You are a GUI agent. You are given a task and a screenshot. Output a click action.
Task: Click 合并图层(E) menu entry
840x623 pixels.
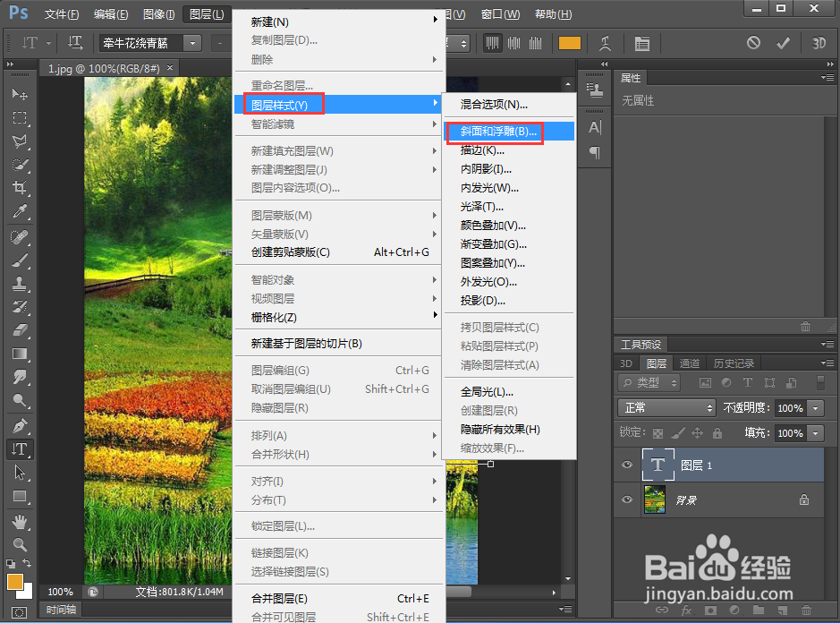click(340, 598)
